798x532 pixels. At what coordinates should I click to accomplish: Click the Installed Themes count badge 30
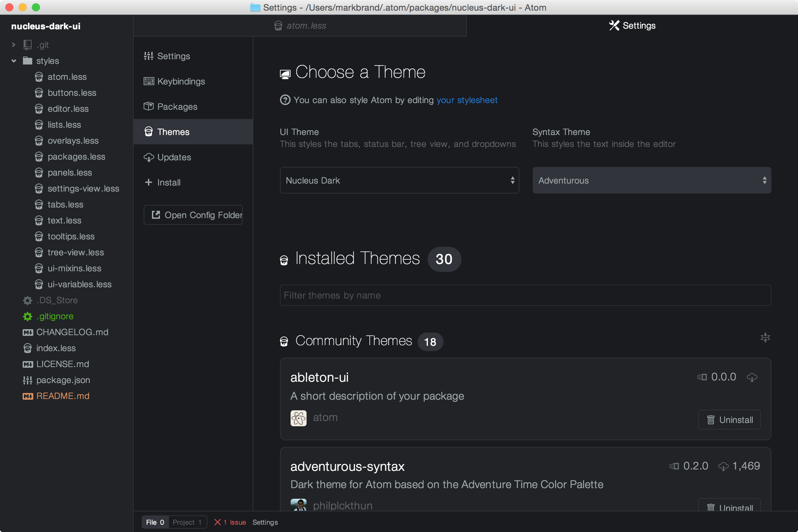pyautogui.click(x=444, y=259)
